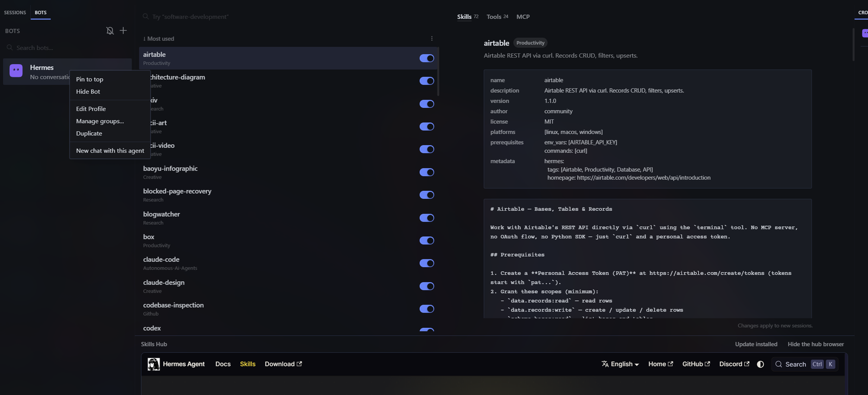Turn off blocked-page-recovery skill
868x395 pixels.
click(427, 195)
